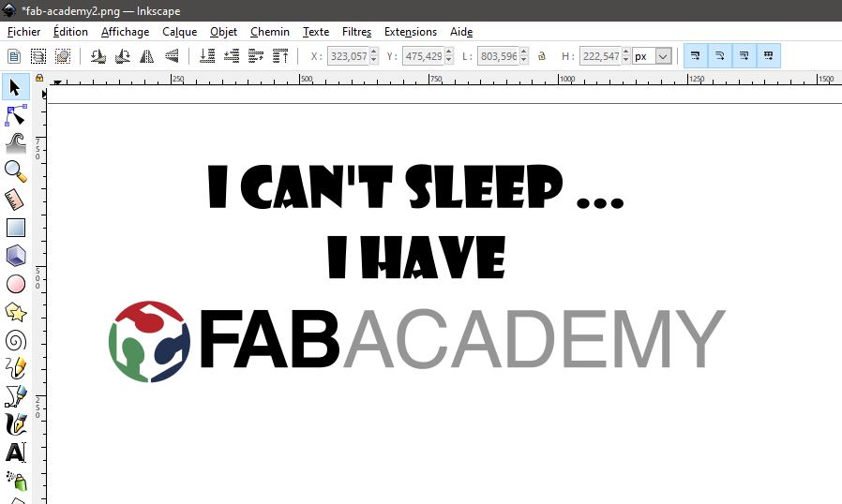Click Select All objects icon
This screenshot has width=842, height=504.
[14, 56]
